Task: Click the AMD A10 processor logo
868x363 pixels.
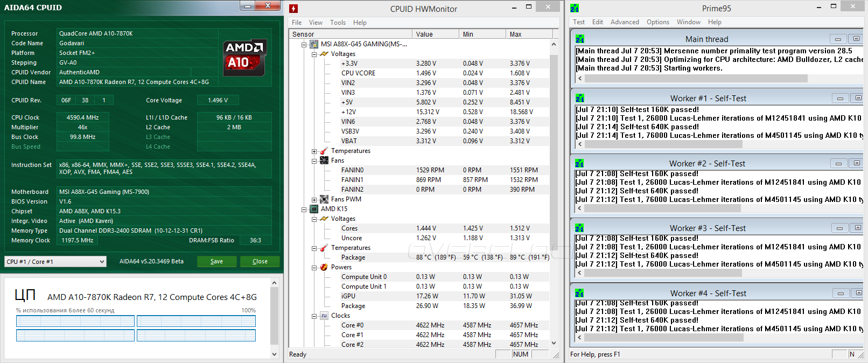Action: (x=244, y=57)
